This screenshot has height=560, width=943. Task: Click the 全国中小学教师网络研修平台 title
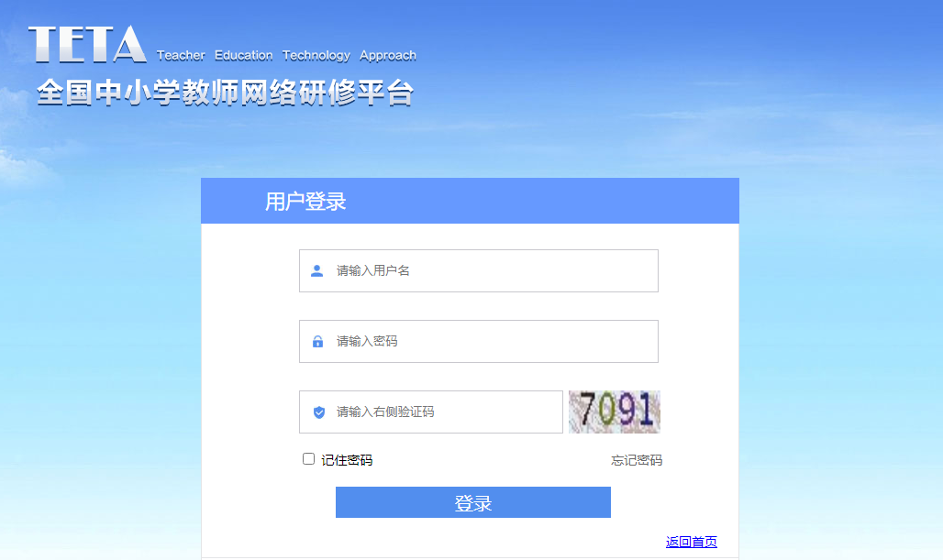point(225,93)
